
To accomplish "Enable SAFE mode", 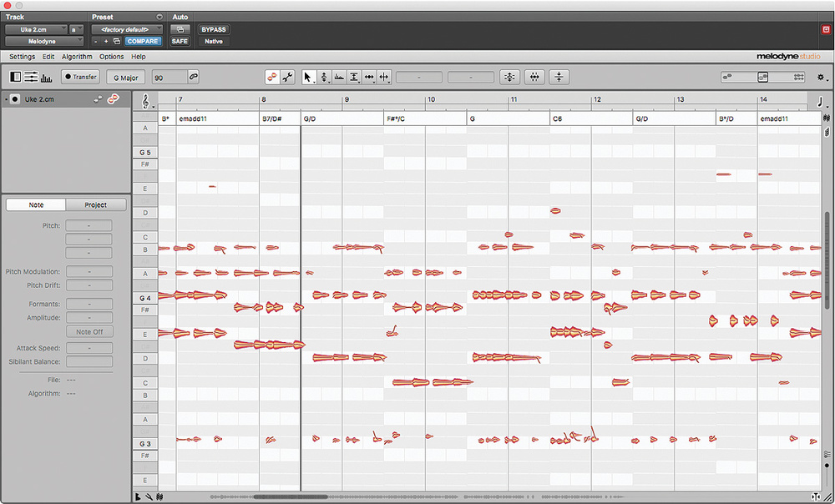I will (180, 40).
